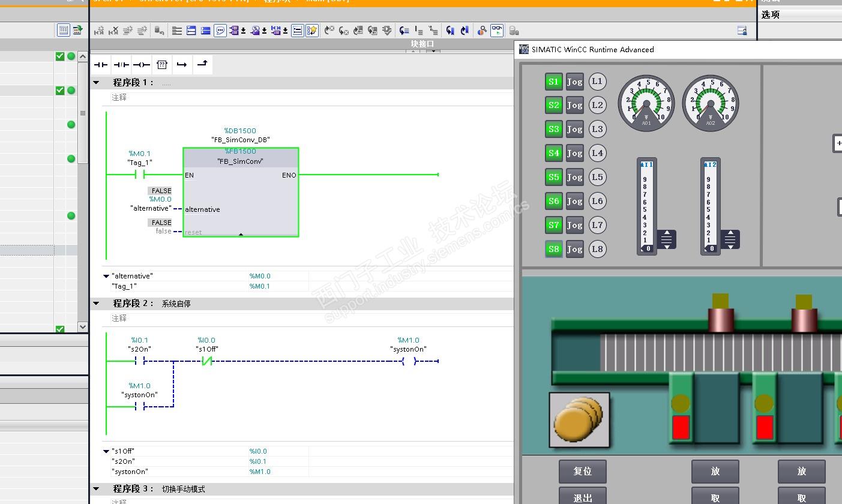Expand the 块接口 block interface down arrow
This screenshot has height=504, width=842.
coord(433,51)
